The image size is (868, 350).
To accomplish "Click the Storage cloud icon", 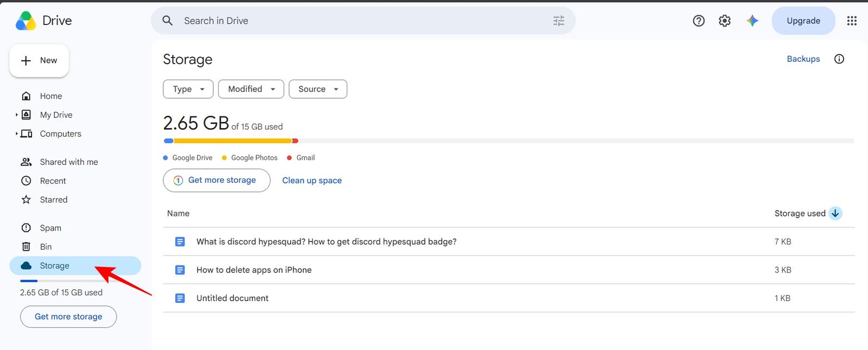I will 26,266.
